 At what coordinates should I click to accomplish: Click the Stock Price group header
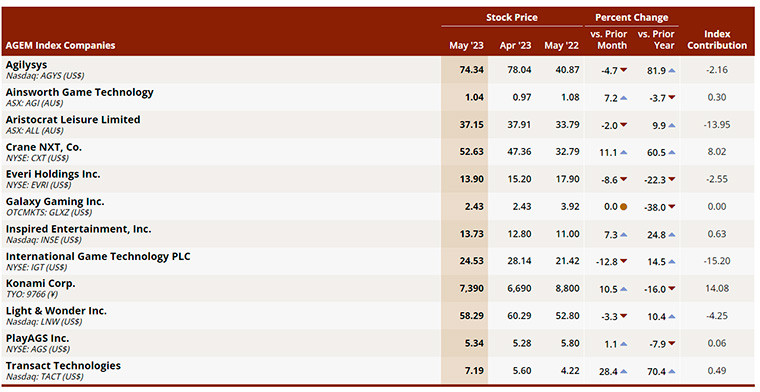tap(512, 17)
